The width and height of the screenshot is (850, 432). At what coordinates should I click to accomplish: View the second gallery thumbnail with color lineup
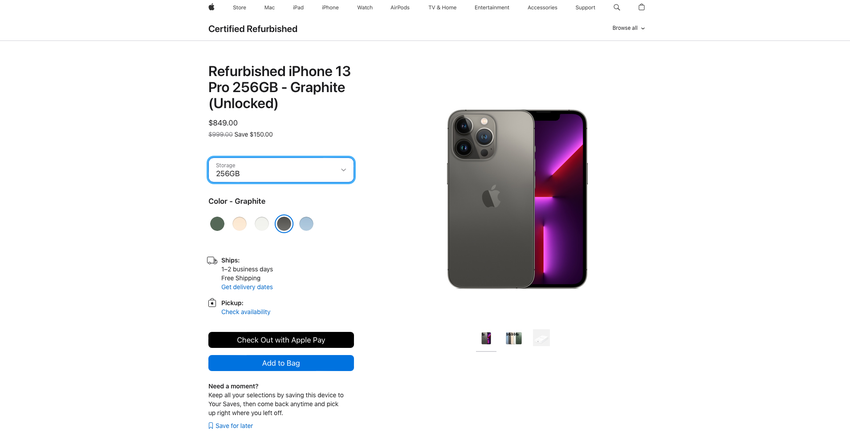(x=514, y=338)
